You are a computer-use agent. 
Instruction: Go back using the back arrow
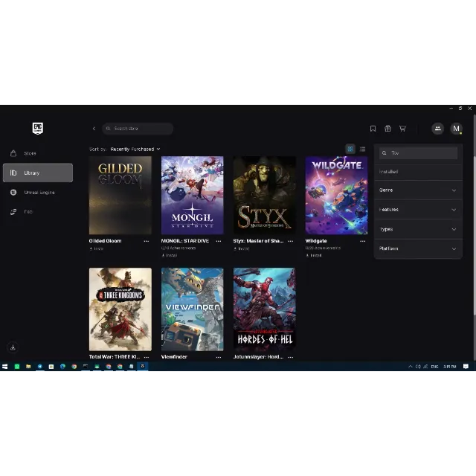pos(94,129)
